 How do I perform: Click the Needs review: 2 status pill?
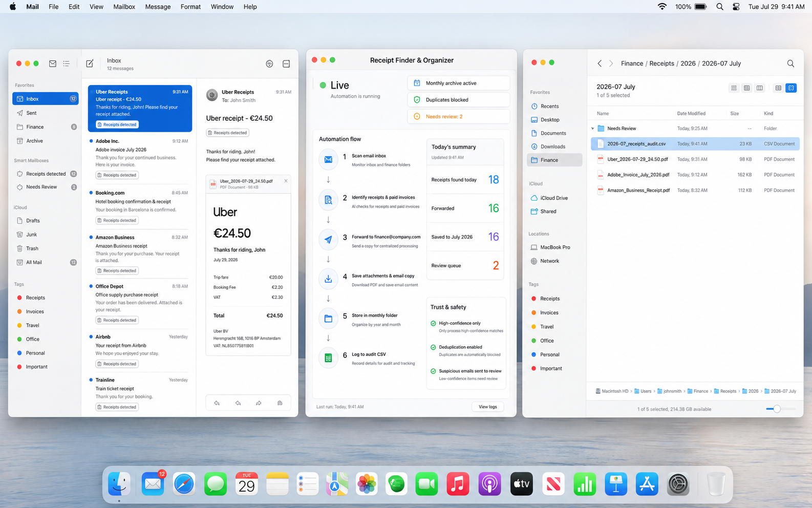(x=459, y=117)
